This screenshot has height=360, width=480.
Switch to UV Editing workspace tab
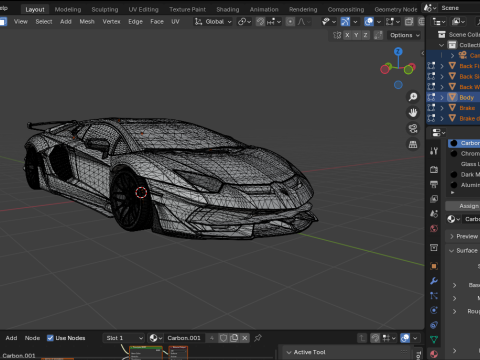[x=144, y=9]
